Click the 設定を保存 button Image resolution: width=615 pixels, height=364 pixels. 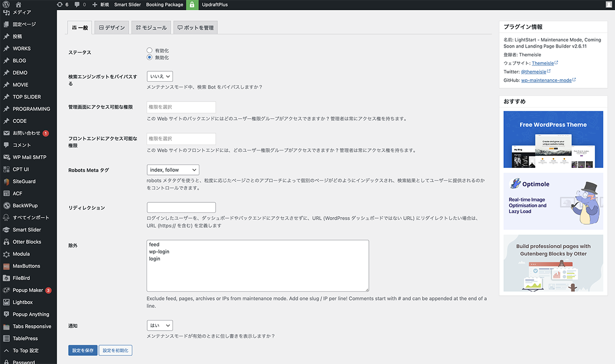tap(83, 351)
